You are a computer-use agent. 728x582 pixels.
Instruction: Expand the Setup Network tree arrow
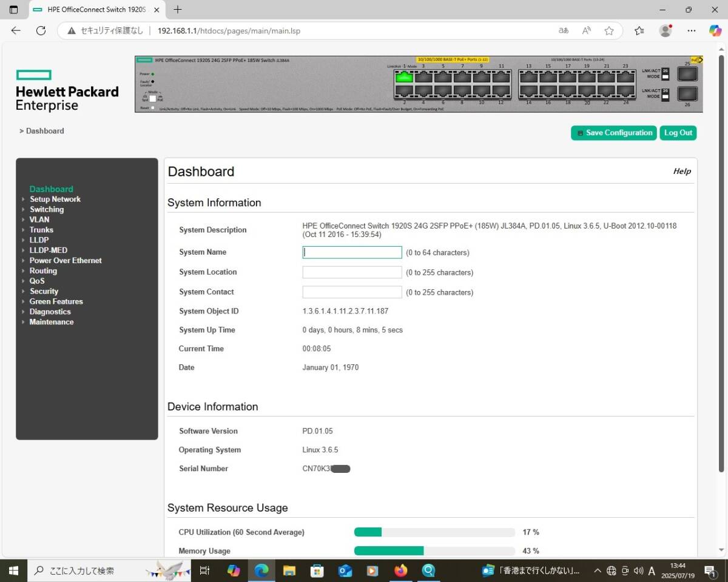(x=24, y=199)
